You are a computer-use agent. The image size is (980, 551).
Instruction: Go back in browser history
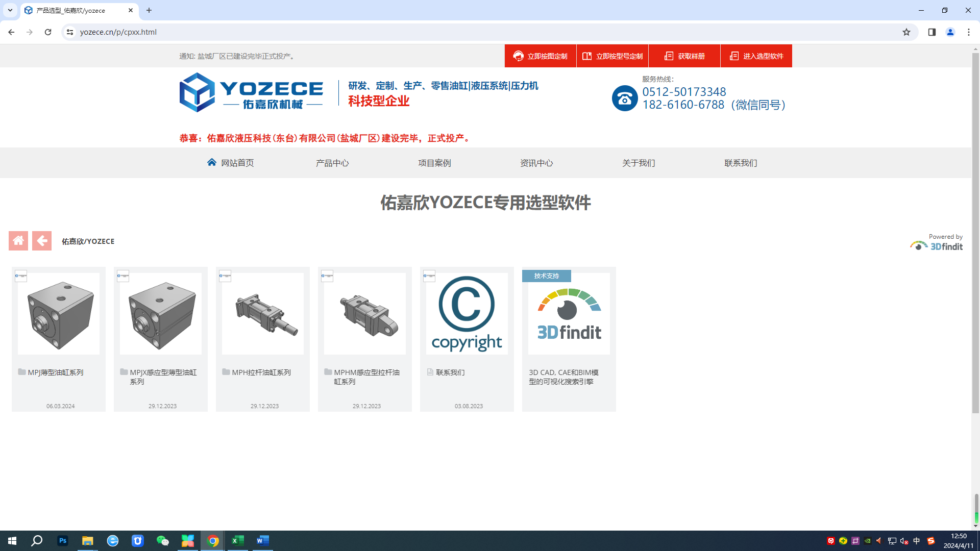coord(11,32)
